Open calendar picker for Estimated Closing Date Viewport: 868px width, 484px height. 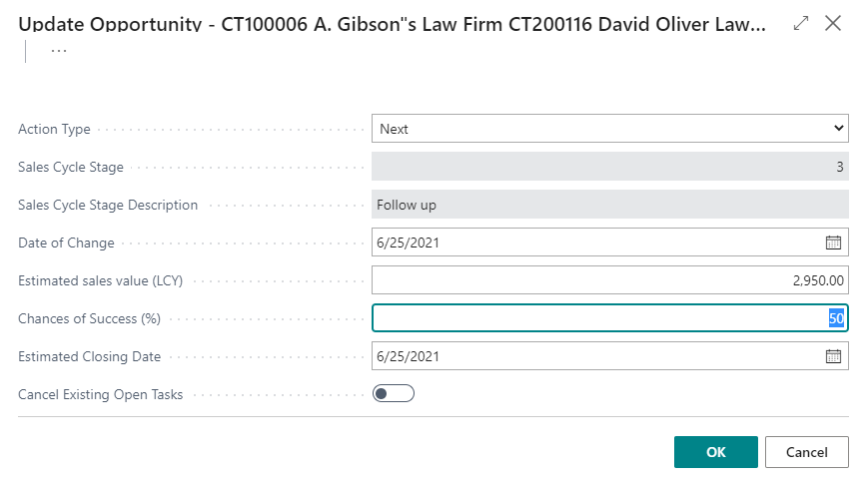coord(833,356)
